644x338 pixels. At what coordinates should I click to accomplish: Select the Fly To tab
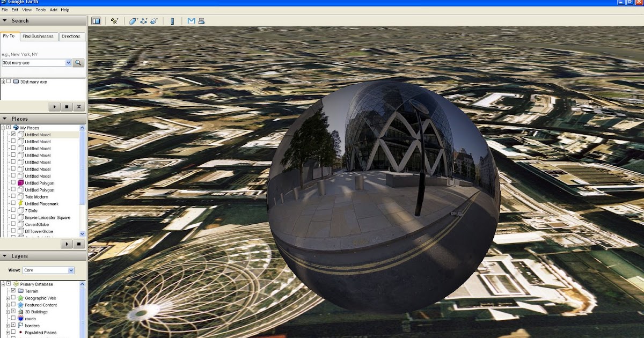(9, 36)
